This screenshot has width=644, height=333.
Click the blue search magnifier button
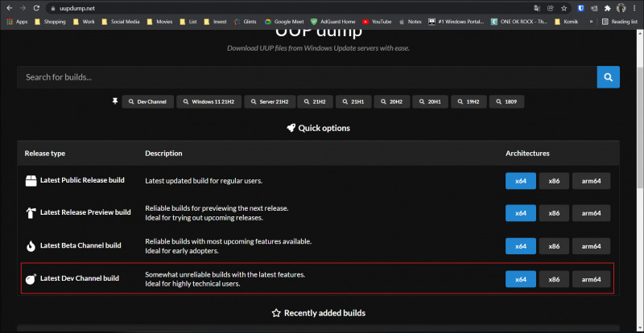[x=609, y=77]
